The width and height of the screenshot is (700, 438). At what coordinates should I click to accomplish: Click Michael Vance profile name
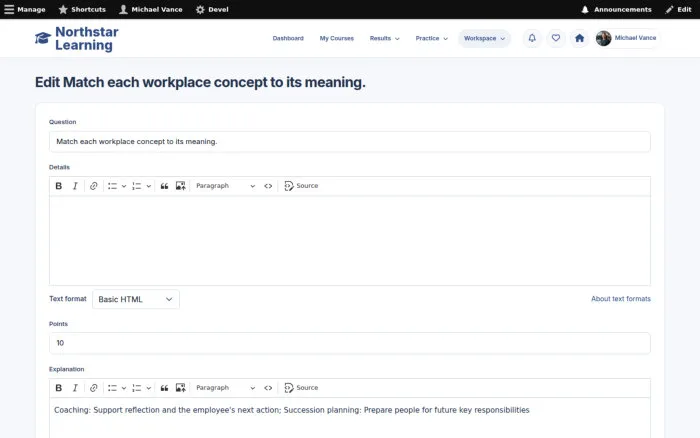pos(635,38)
